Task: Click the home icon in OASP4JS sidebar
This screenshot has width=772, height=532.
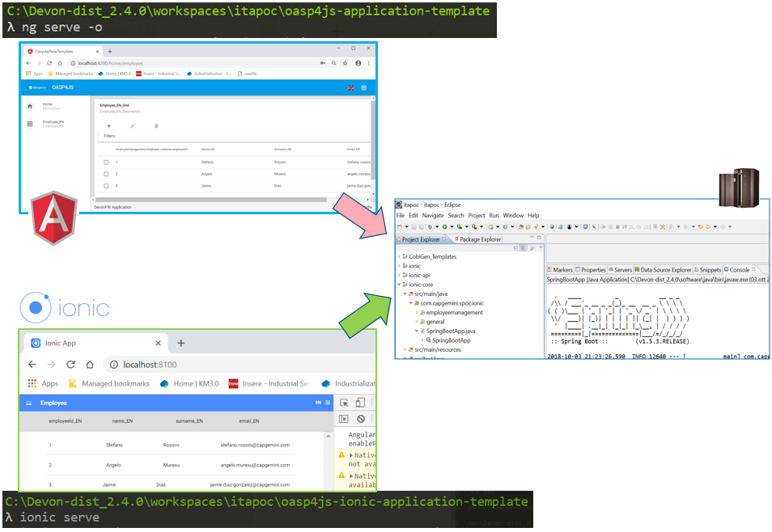Action: [30, 106]
